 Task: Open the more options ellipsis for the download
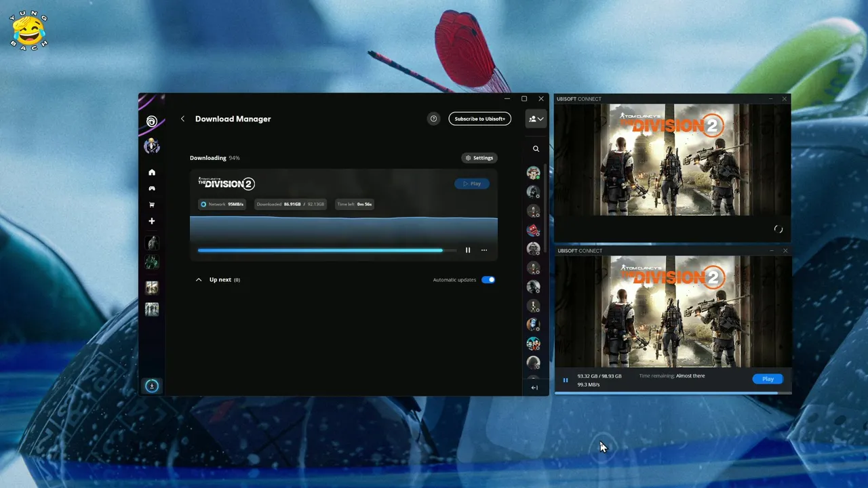(484, 250)
